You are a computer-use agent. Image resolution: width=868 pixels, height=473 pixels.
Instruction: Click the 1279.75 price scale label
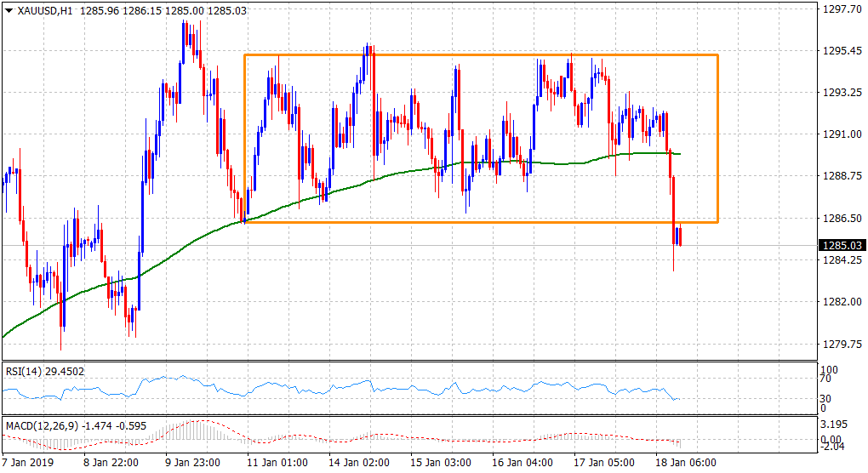(x=837, y=344)
